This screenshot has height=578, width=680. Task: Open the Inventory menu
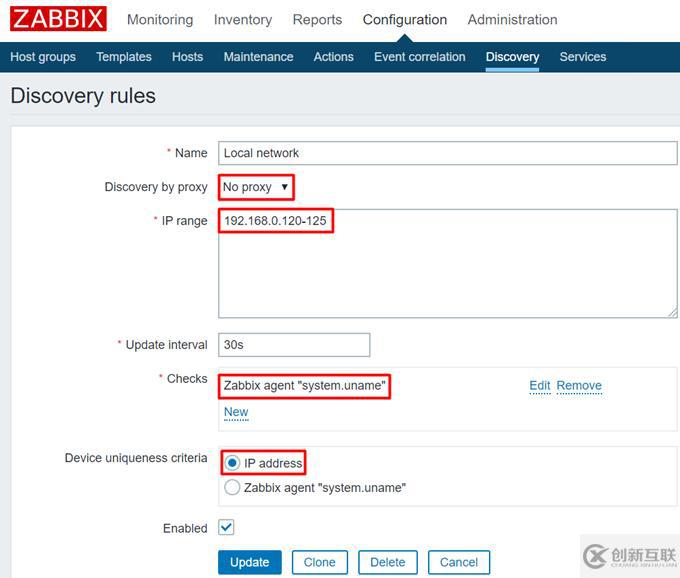243,20
